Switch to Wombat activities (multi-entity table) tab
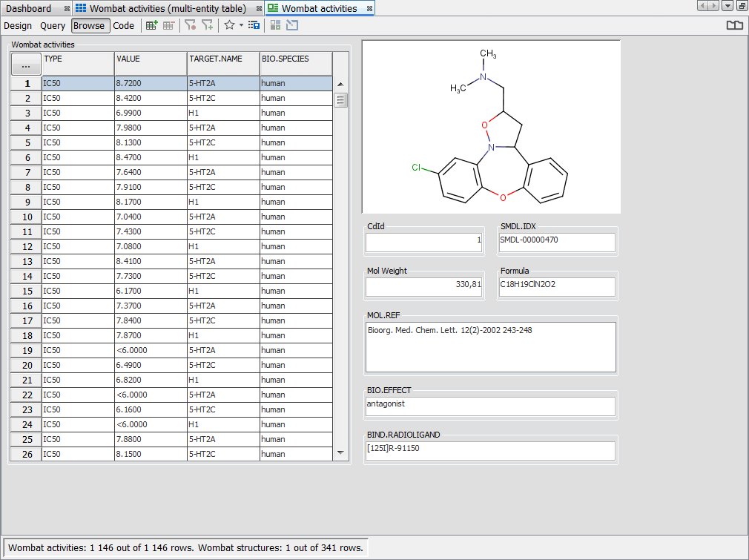The image size is (749, 560). tap(168, 8)
